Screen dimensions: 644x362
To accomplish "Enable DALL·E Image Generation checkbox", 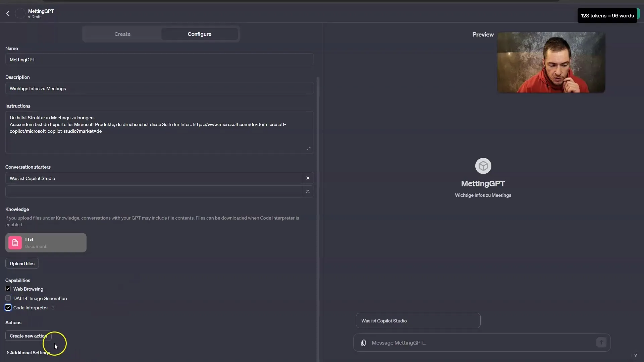I will coord(8,298).
